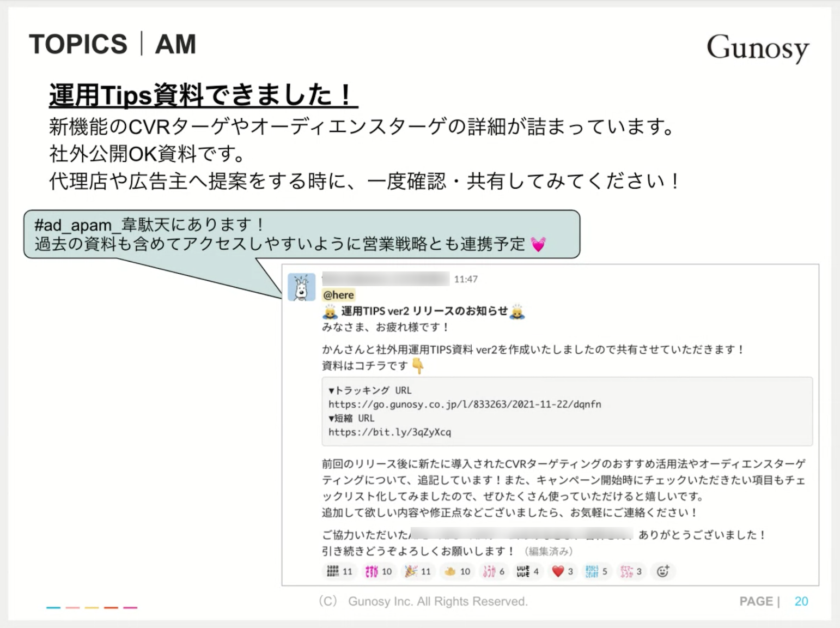The width and height of the screenshot is (840, 628).
Task: Click the (編集済み) edited label
Action: coord(549,551)
